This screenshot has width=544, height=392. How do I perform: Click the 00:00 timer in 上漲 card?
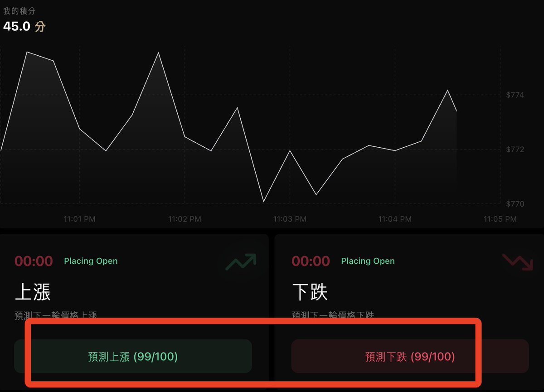tap(34, 261)
